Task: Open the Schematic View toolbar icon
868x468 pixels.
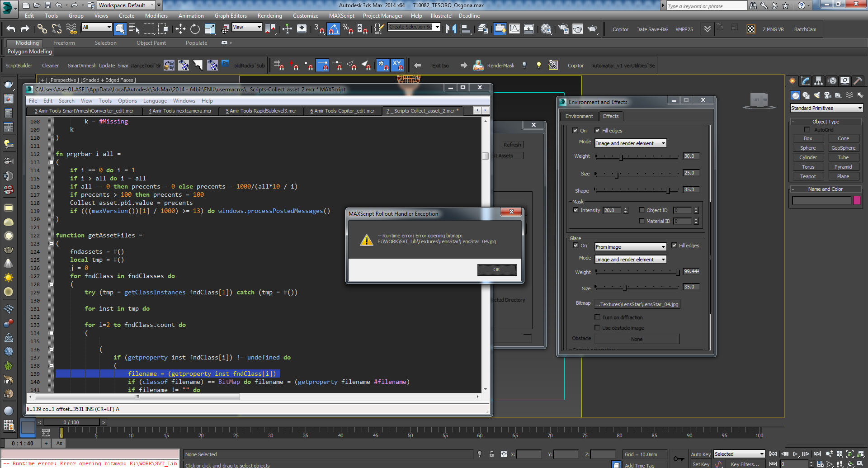Action: [528, 29]
